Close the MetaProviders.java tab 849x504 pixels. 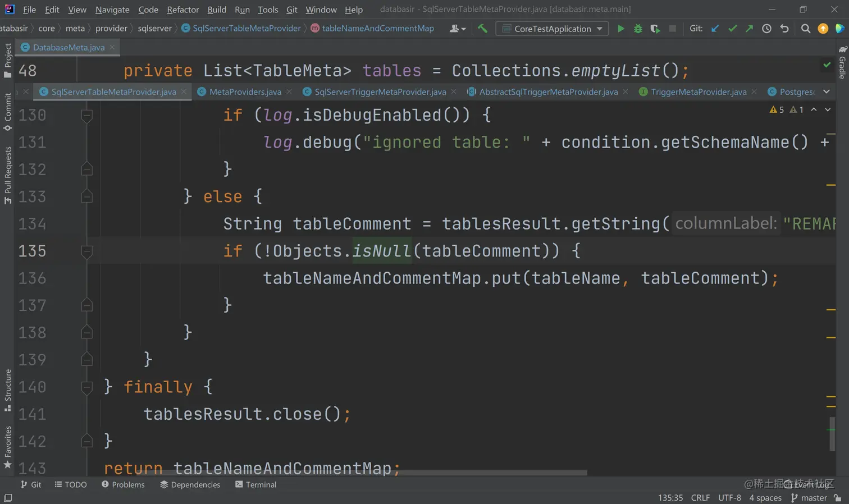(x=289, y=91)
